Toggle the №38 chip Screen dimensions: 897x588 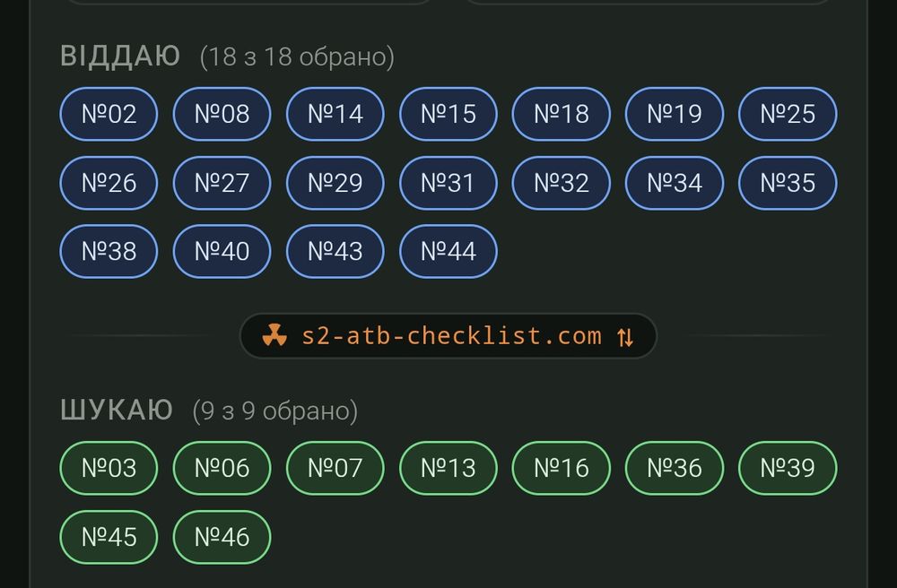point(109,252)
